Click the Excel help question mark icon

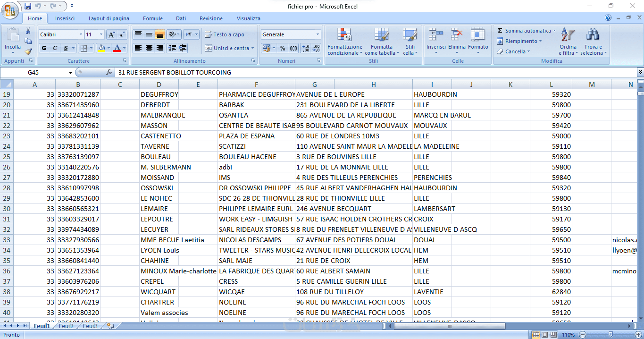click(x=608, y=18)
